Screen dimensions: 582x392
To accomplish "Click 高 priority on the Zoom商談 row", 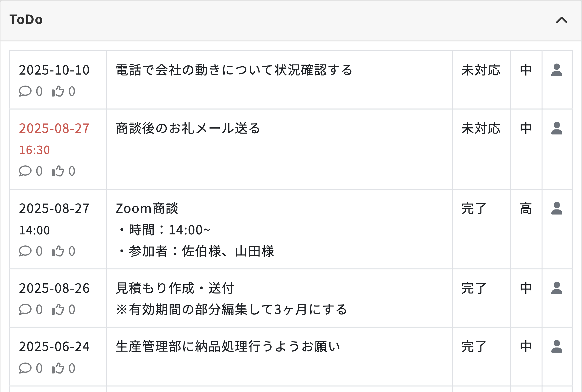I will click(x=526, y=209).
